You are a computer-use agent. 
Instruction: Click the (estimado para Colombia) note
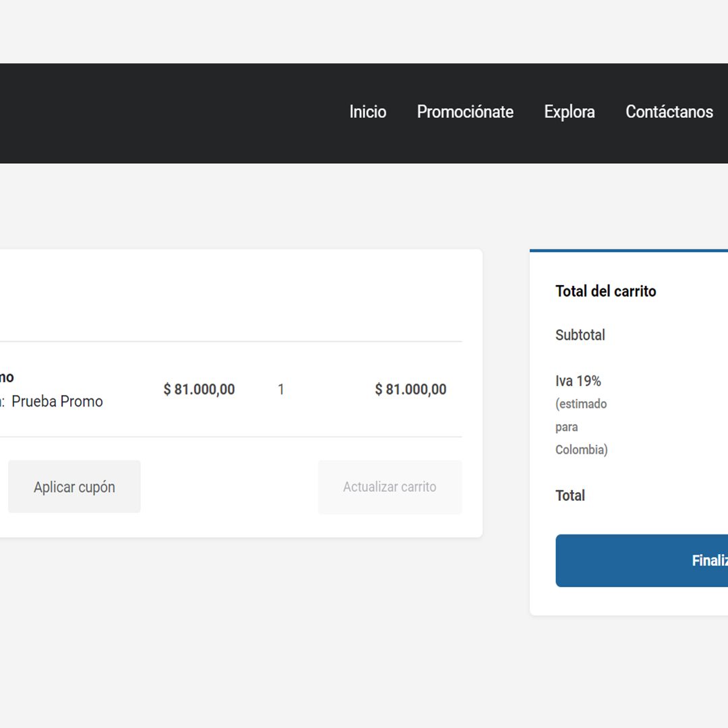click(x=581, y=427)
